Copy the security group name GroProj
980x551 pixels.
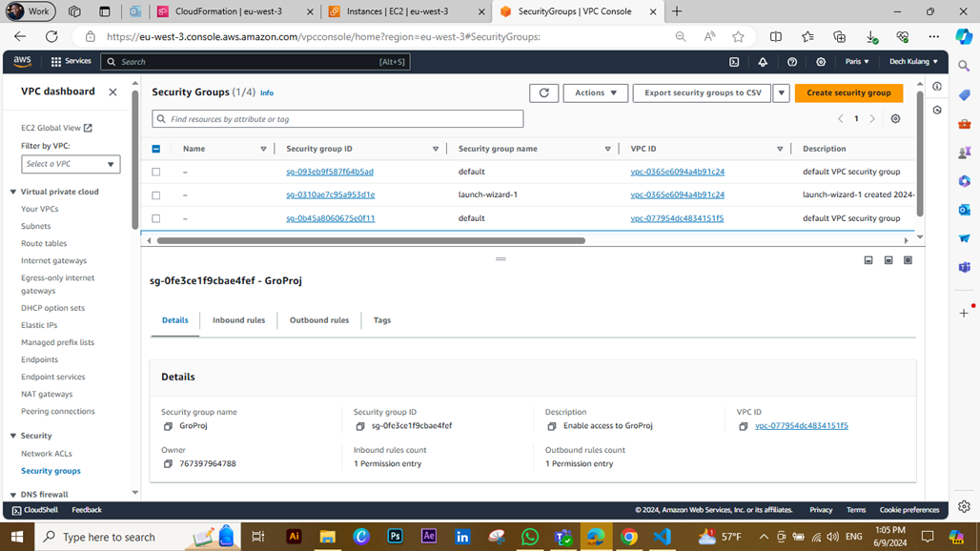click(x=168, y=426)
